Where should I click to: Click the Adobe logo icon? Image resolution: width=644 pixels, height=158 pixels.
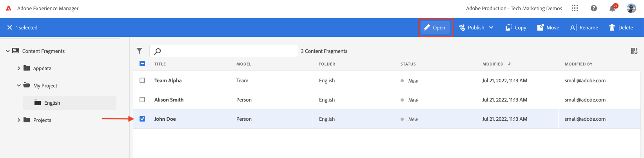pos(9,8)
